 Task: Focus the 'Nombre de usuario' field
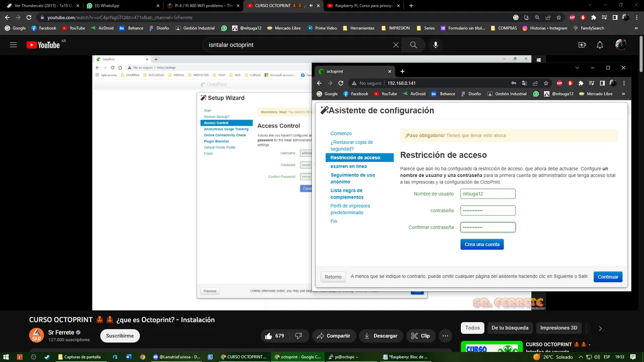(x=488, y=194)
